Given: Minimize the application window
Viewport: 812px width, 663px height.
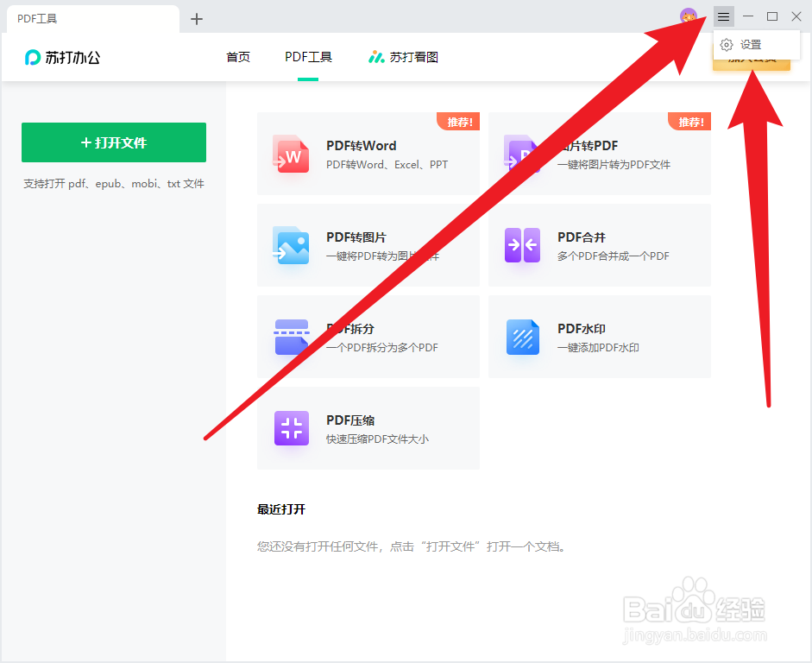Looking at the screenshot, I should coord(748,16).
